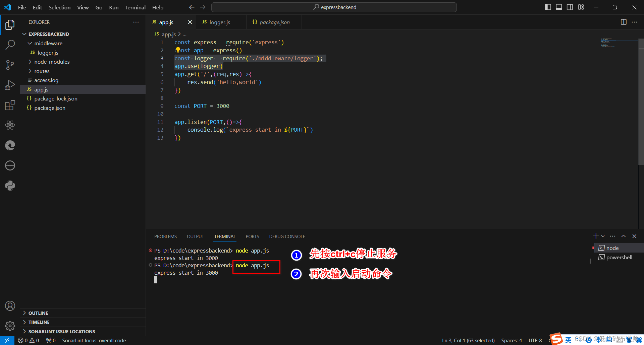Image resolution: width=644 pixels, height=345 pixels.
Task: Toggle the primary side bar visibility
Action: tap(548, 7)
